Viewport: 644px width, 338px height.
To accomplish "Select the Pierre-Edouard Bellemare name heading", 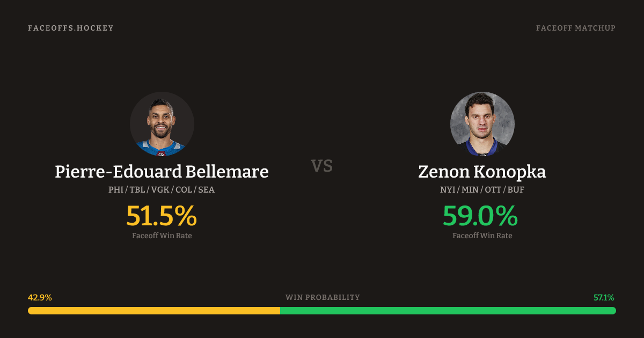I will coord(162,172).
